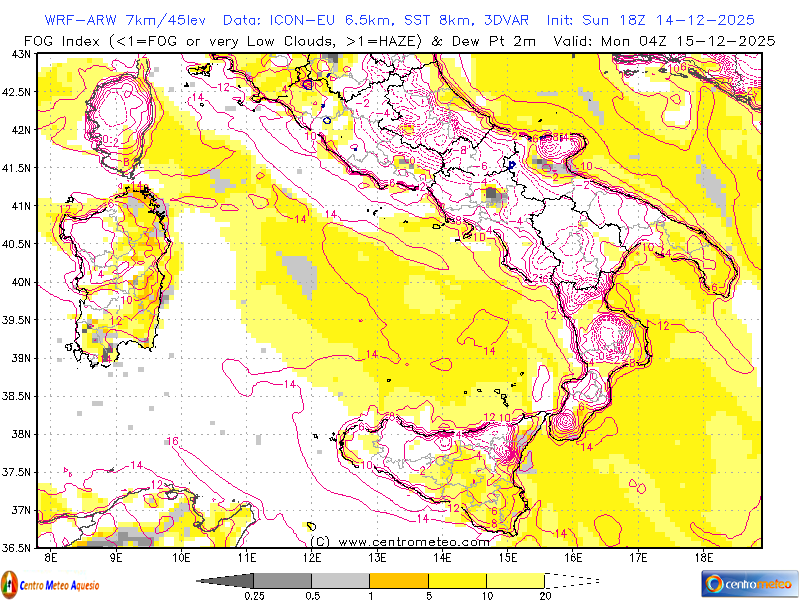Click the 36.5N latitude axis label
The image size is (800, 600).
click(x=17, y=548)
